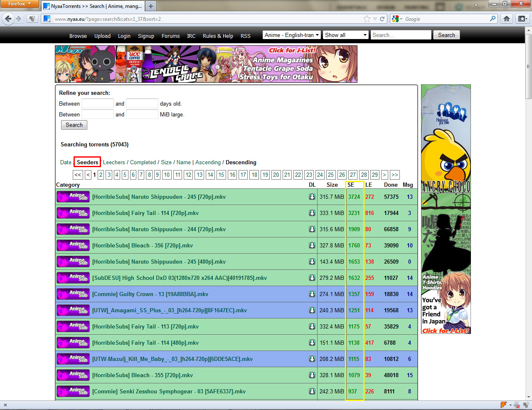Viewport: 532px width, 410px height.
Task: Download Senki Zesshou Symphogear 03 icon
Action: coord(312,391)
